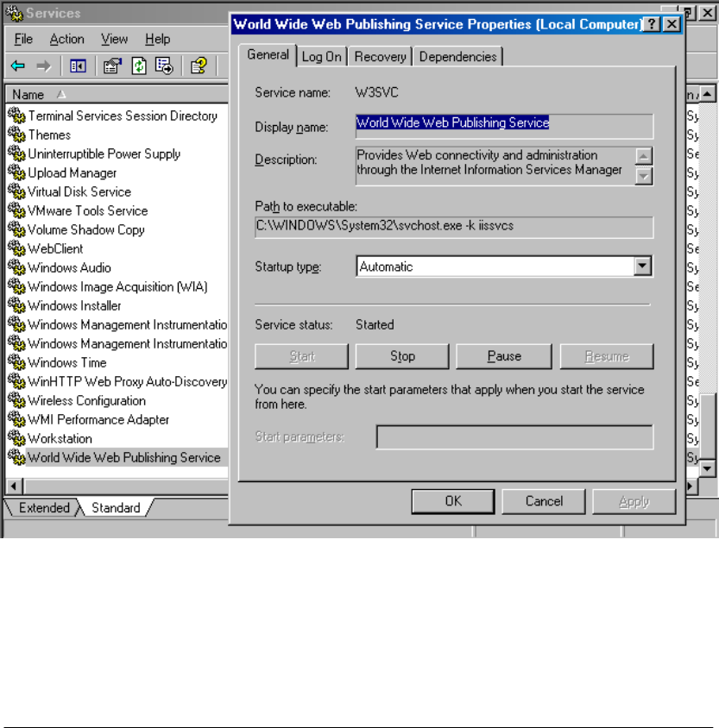
Task: Select the Windows Installer gear icon
Action: (x=16, y=305)
